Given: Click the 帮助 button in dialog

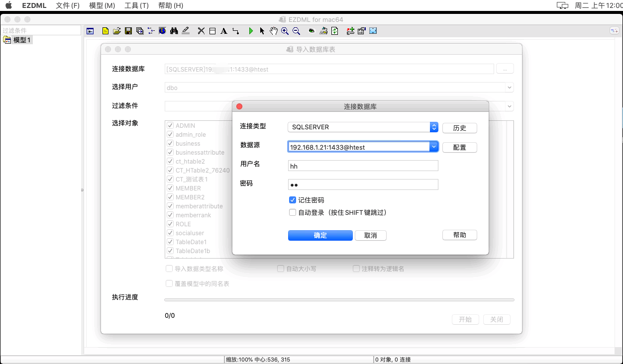Looking at the screenshot, I should coord(460,235).
